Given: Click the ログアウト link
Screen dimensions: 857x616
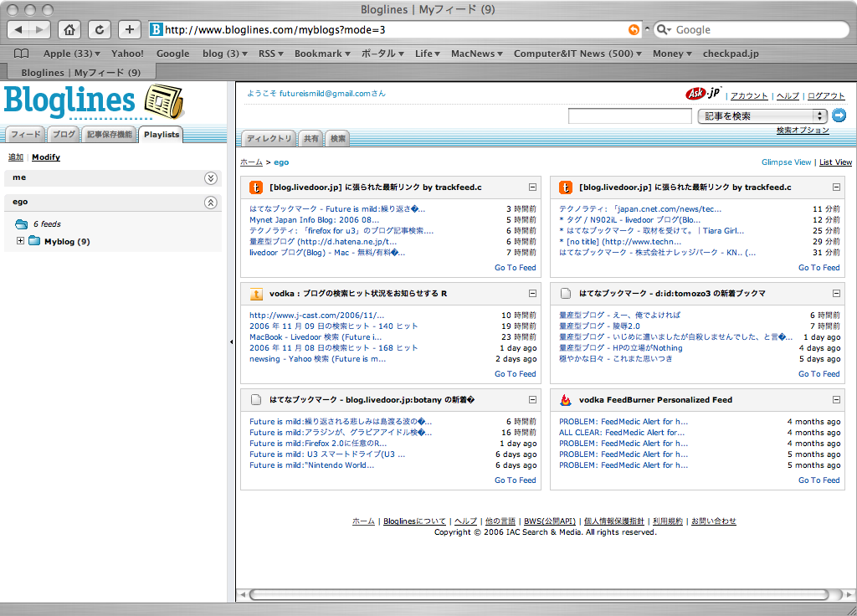Looking at the screenshot, I should (826, 95).
